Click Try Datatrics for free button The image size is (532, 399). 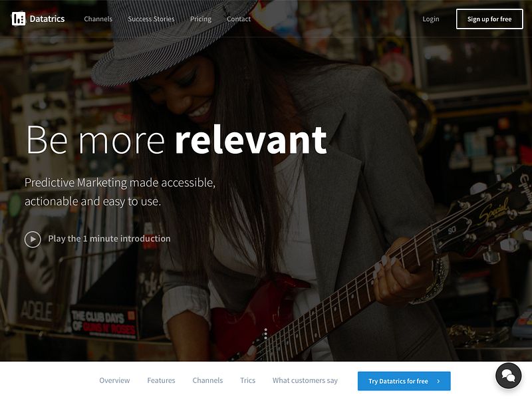pyautogui.click(x=404, y=381)
